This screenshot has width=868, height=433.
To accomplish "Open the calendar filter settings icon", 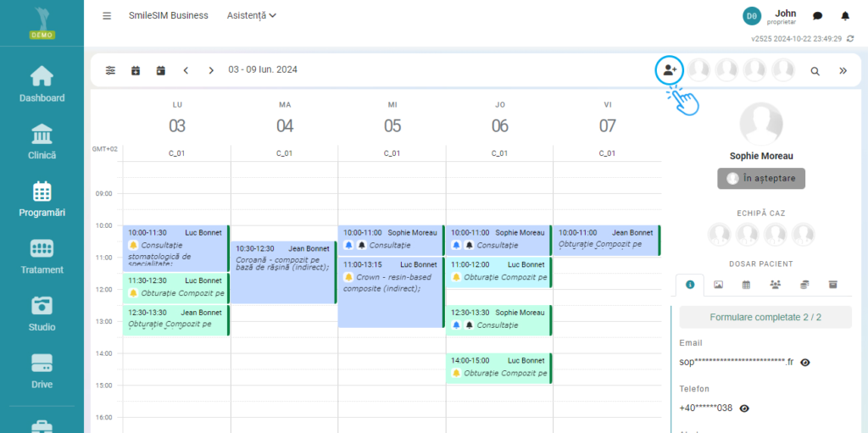I will click(110, 70).
